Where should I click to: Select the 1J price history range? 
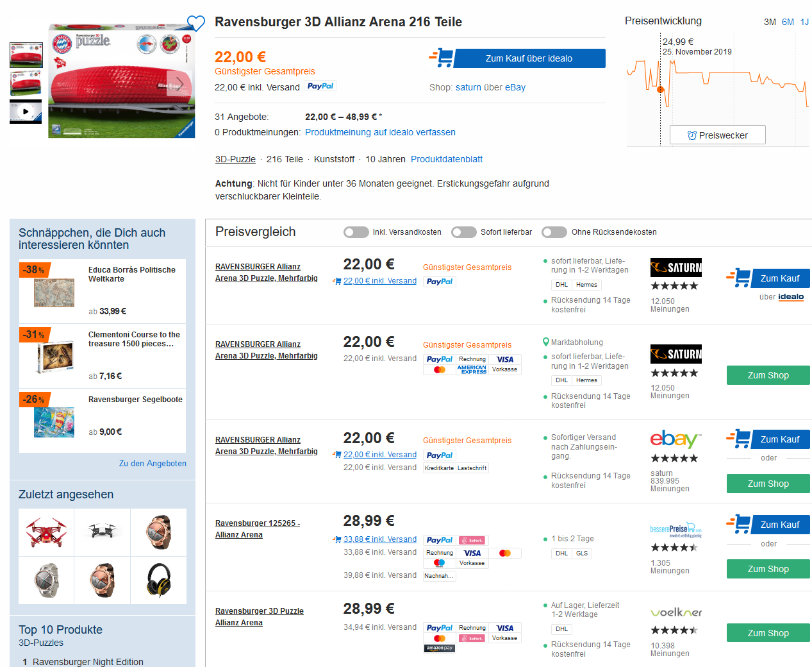pyautogui.click(x=804, y=22)
